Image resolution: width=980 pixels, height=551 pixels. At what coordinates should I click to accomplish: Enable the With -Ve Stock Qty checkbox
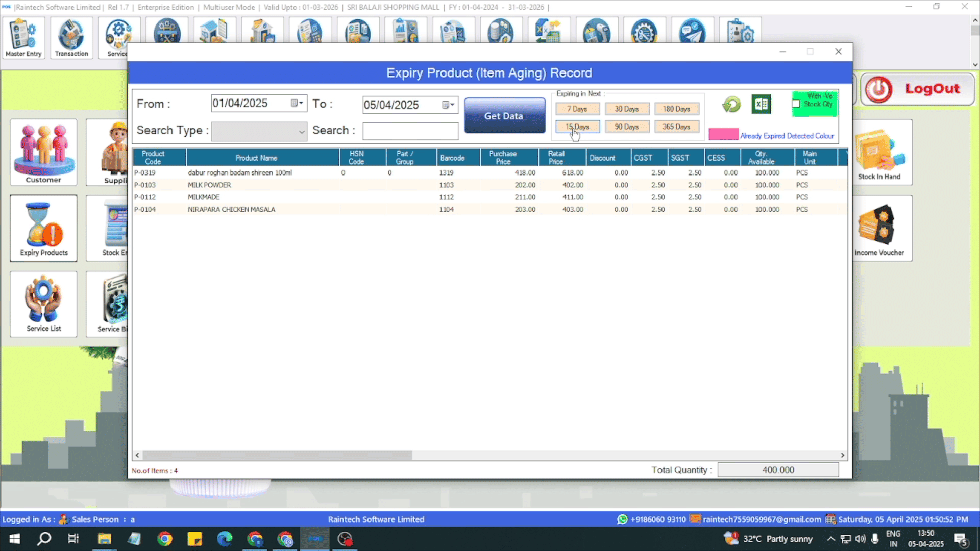(796, 104)
